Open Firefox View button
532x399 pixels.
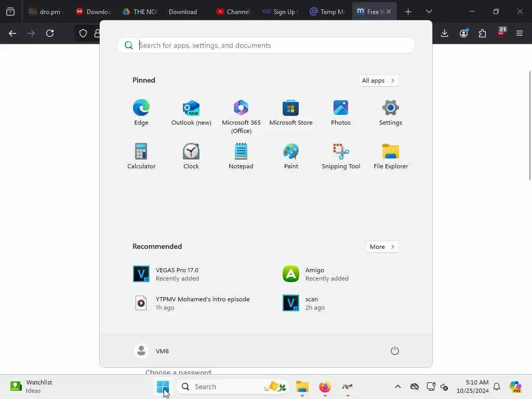tap(10, 11)
